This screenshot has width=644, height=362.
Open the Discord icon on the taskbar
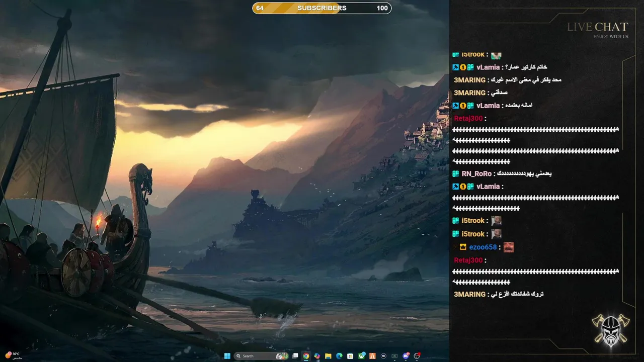click(x=406, y=356)
